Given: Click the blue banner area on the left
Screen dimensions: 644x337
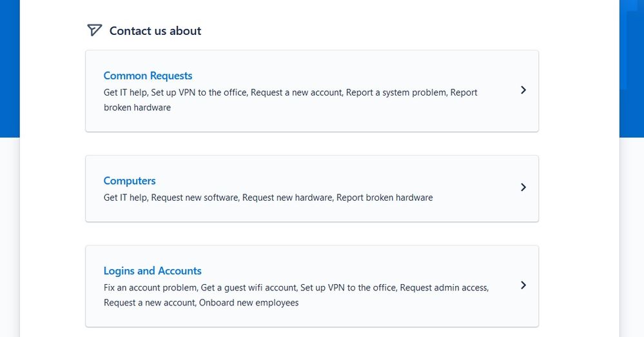Looking at the screenshot, I should point(10,68).
